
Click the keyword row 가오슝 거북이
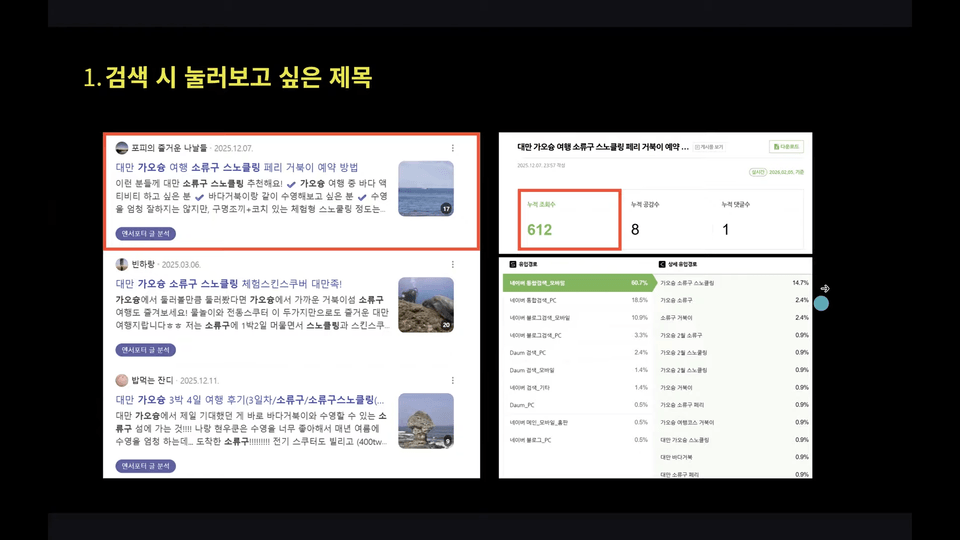tap(734, 388)
